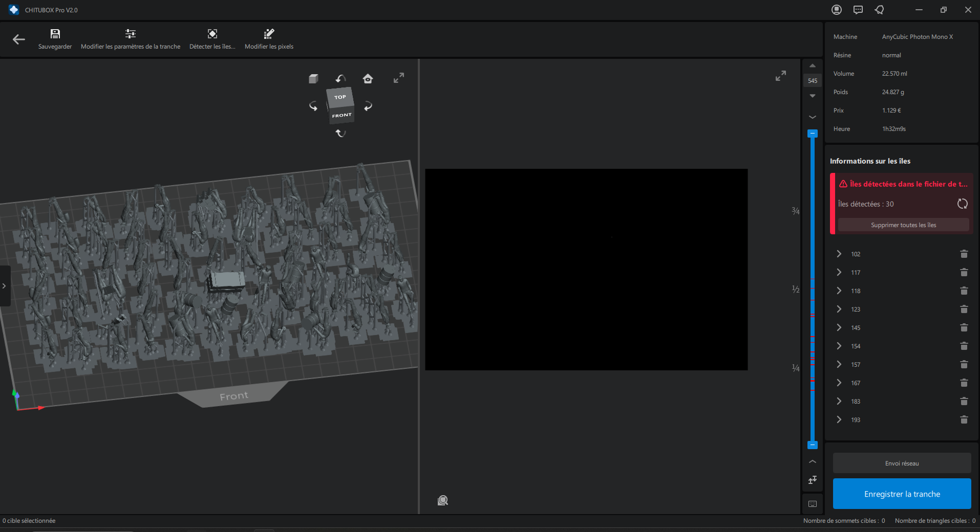Expand island entry 102

pos(839,254)
